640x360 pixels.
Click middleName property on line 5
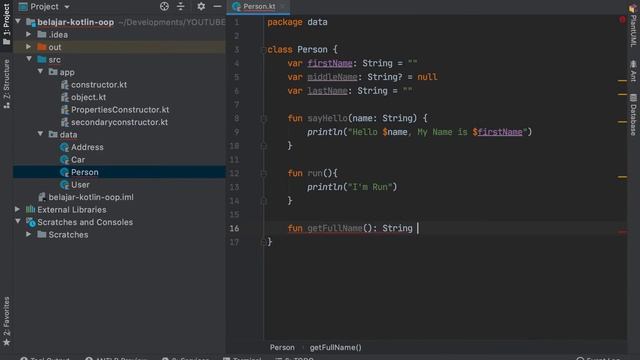point(332,77)
